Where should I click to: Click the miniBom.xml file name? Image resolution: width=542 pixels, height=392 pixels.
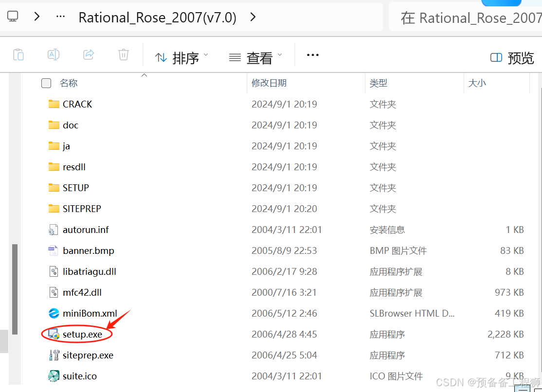coord(90,313)
